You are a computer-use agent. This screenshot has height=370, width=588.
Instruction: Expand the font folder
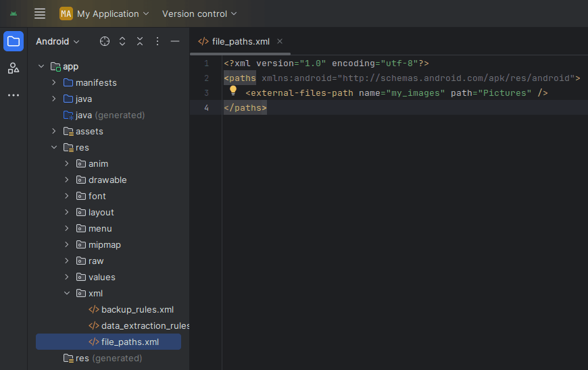coord(67,196)
